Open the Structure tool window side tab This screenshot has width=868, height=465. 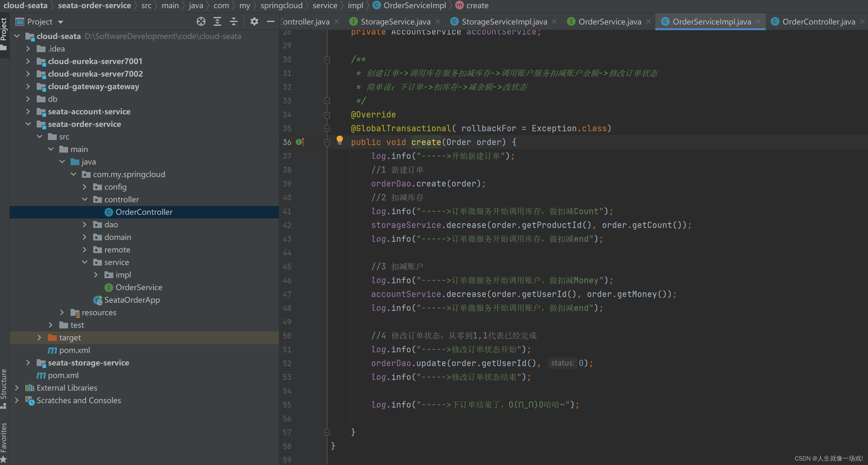tap(4, 389)
